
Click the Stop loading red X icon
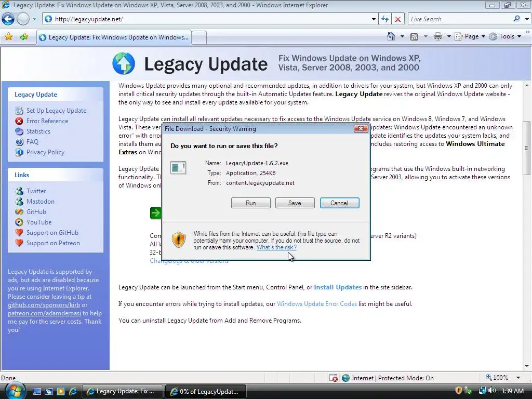tap(398, 19)
